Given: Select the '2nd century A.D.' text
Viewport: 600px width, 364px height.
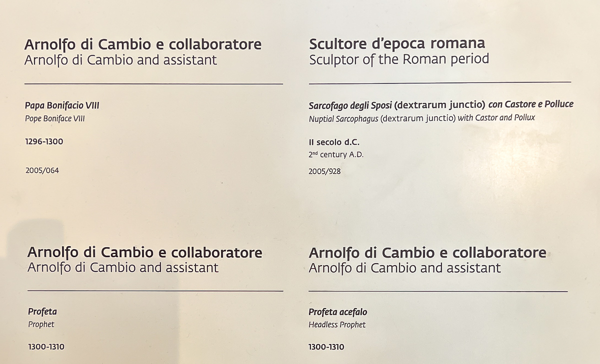Looking at the screenshot, I should 336,155.
